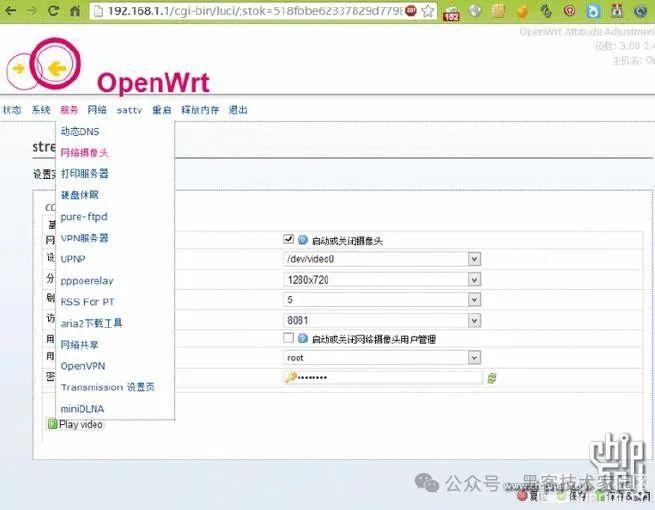Enable the 网络摄像头用户管理 checkbox
655x510 pixels.
[x=288, y=338]
